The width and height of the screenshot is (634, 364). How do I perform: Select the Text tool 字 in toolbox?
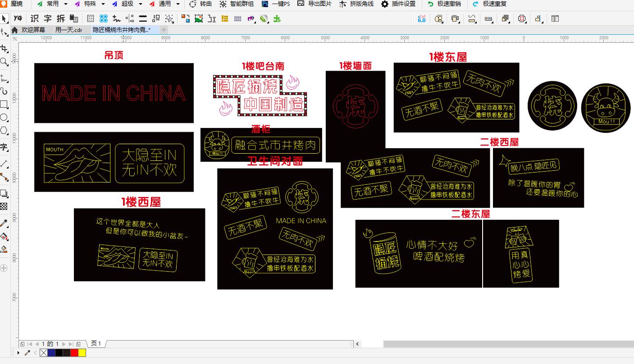click(x=4, y=147)
